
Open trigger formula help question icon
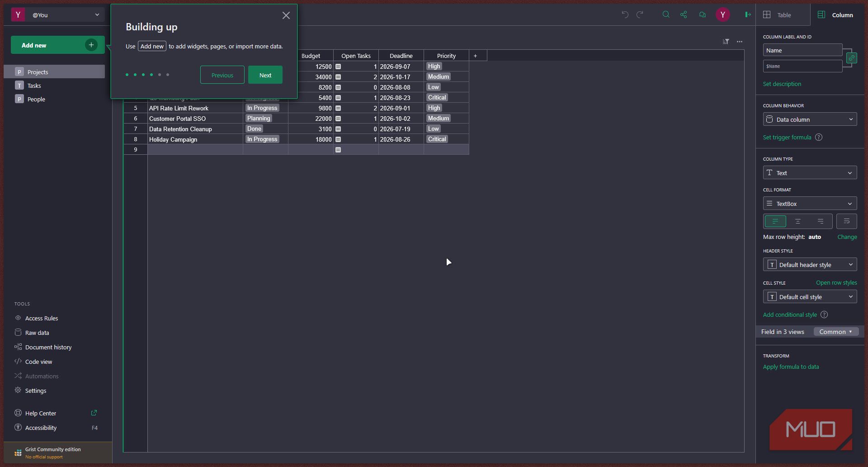click(x=819, y=137)
